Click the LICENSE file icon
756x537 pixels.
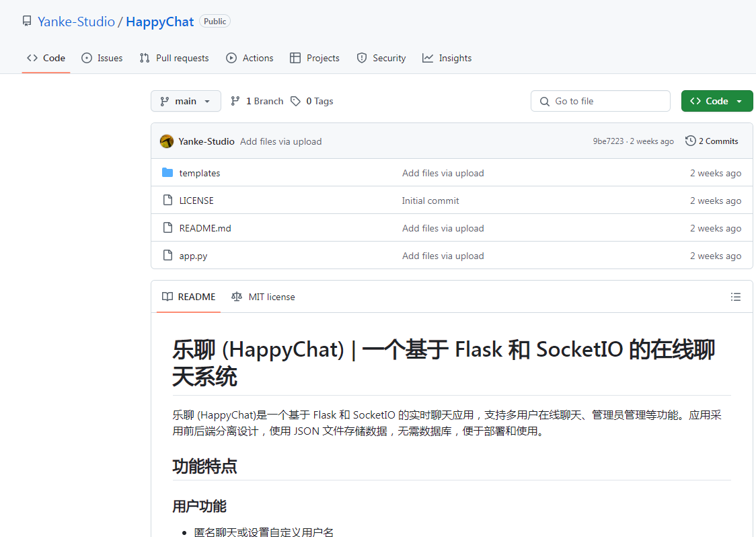click(x=167, y=200)
